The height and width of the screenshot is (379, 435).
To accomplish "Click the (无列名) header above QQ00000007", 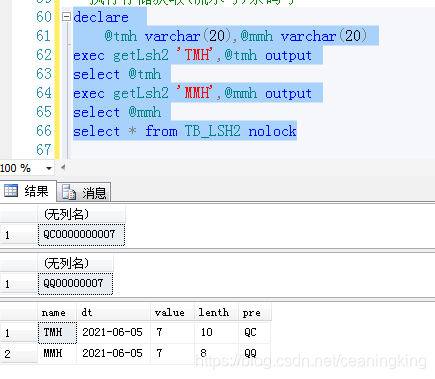I will pyautogui.click(x=75, y=263).
